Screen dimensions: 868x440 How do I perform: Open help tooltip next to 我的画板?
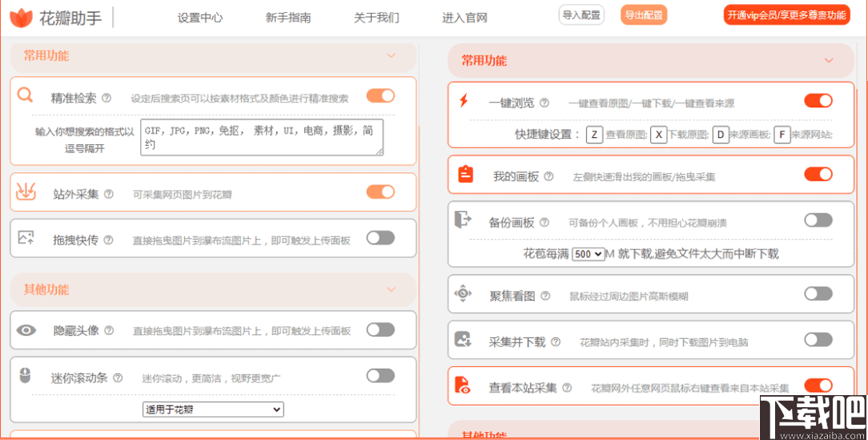click(x=549, y=177)
